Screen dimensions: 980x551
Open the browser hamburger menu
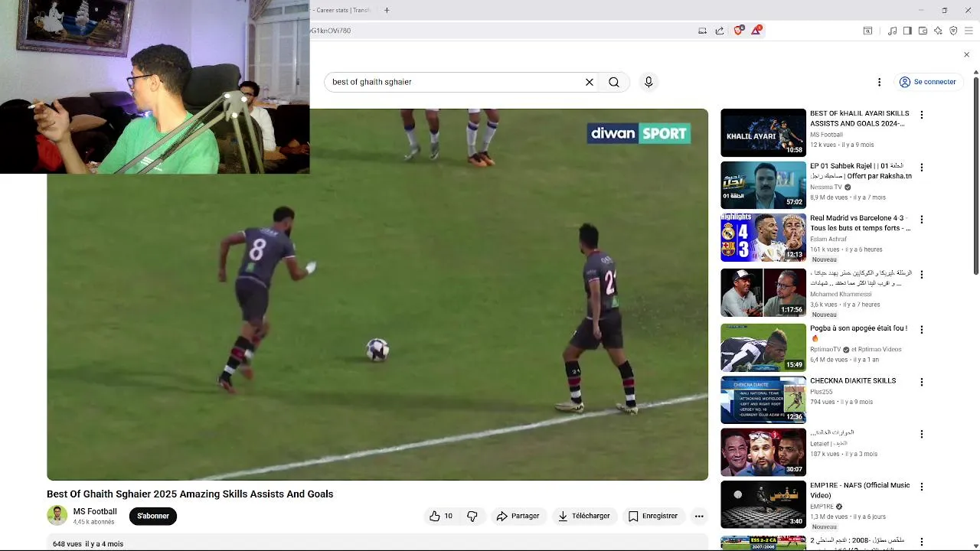pyautogui.click(x=969, y=31)
